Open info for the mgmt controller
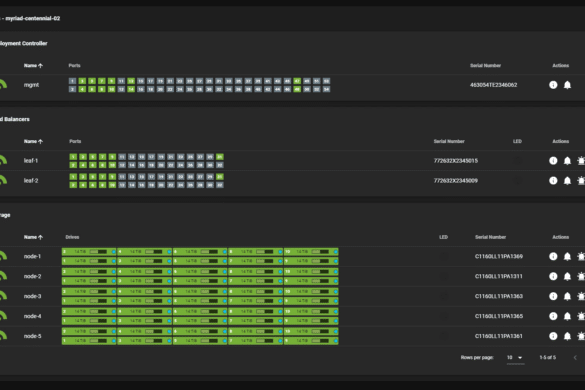585x390 pixels. pyautogui.click(x=553, y=85)
